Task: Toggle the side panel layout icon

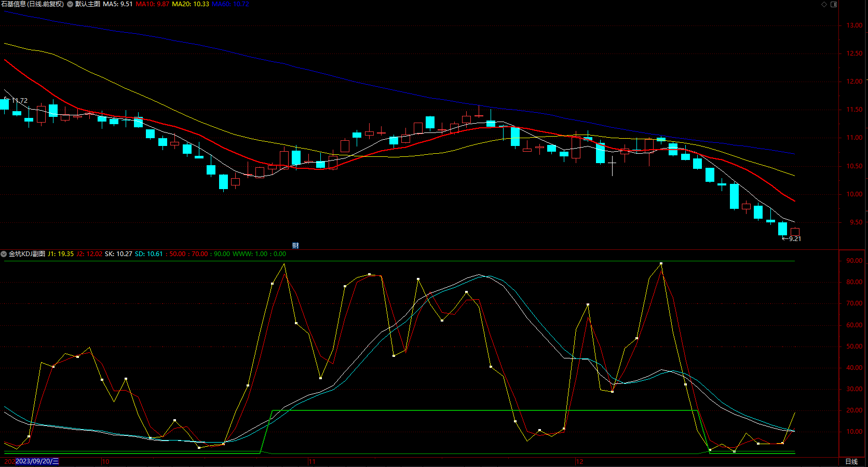Action: pyautogui.click(x=834, y=4)
